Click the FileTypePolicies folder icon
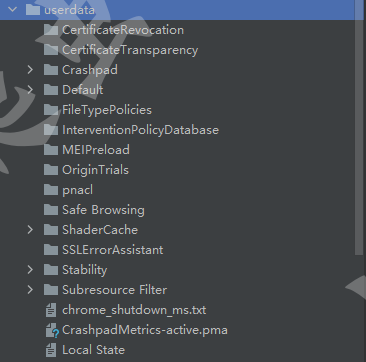The image size is (366, 362). pos(51,110)
